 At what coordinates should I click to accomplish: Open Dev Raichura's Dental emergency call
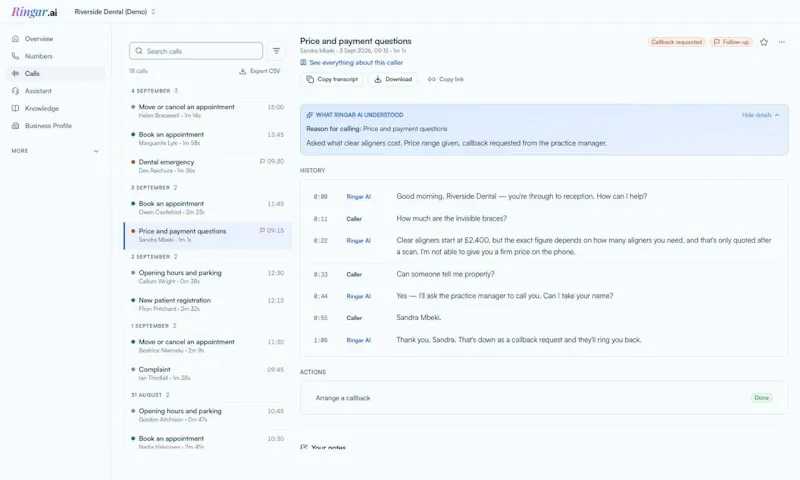(208, 166)
